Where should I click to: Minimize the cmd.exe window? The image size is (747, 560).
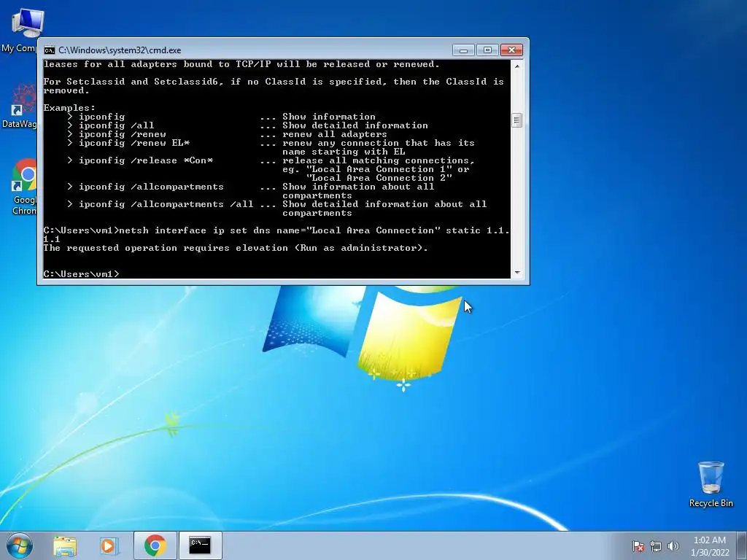463,50
